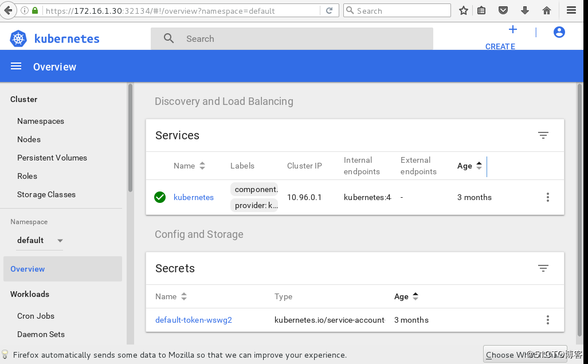
Task: Click Choose What I Share button
Action: (x=525, y=354)
